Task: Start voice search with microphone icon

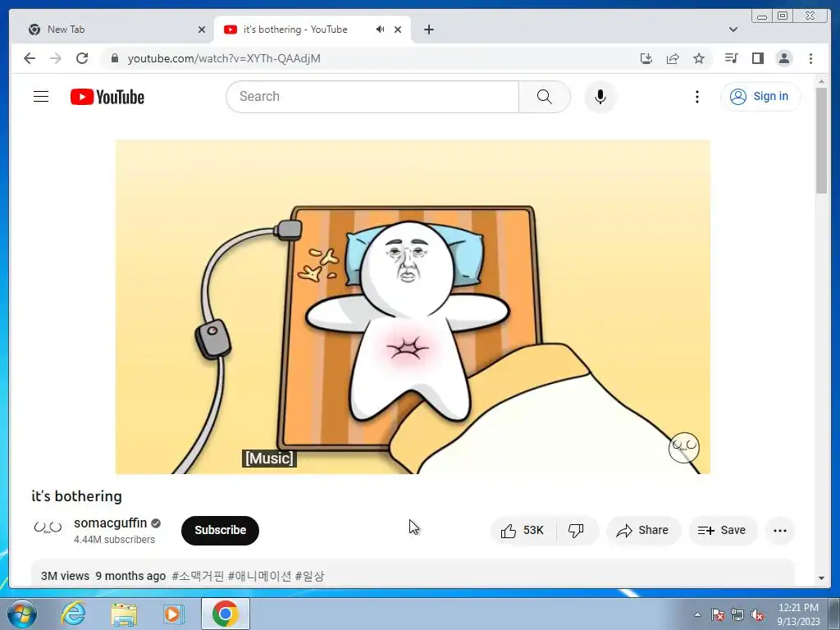Action: click(x=600, y=97)
